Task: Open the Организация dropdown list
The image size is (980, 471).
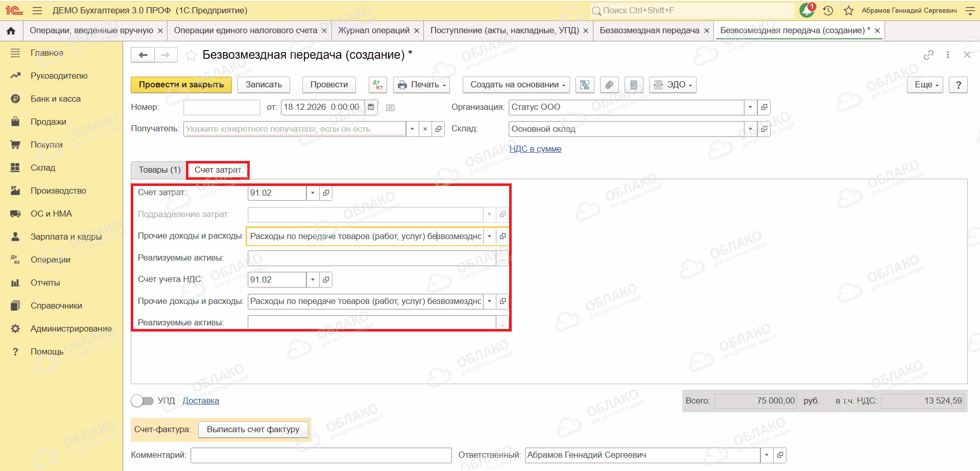Action: pos(750,107)
